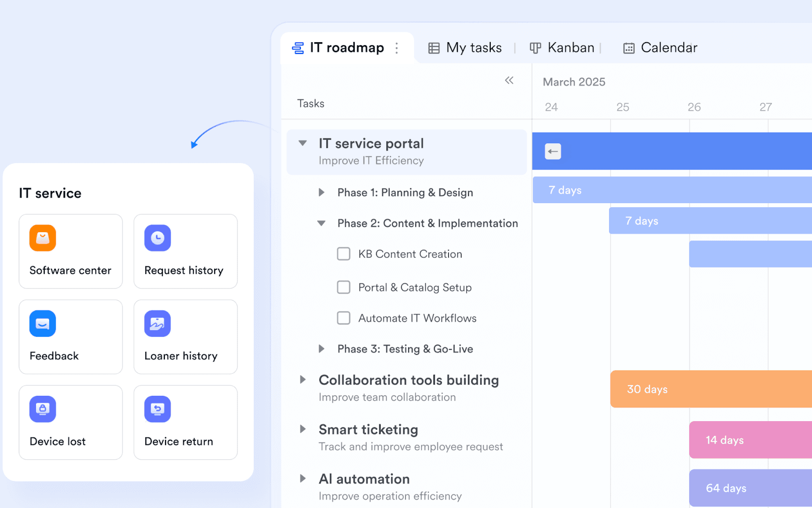Click the Collaboration tools building title
Viewport: 812px width, 508px height.
click(x=409, y=380)
